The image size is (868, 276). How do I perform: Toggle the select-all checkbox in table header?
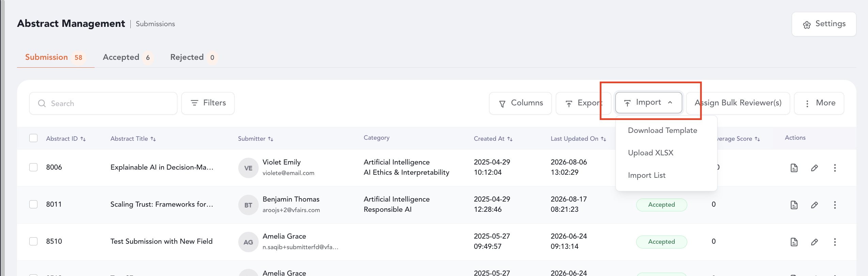(x=33, y=138)
